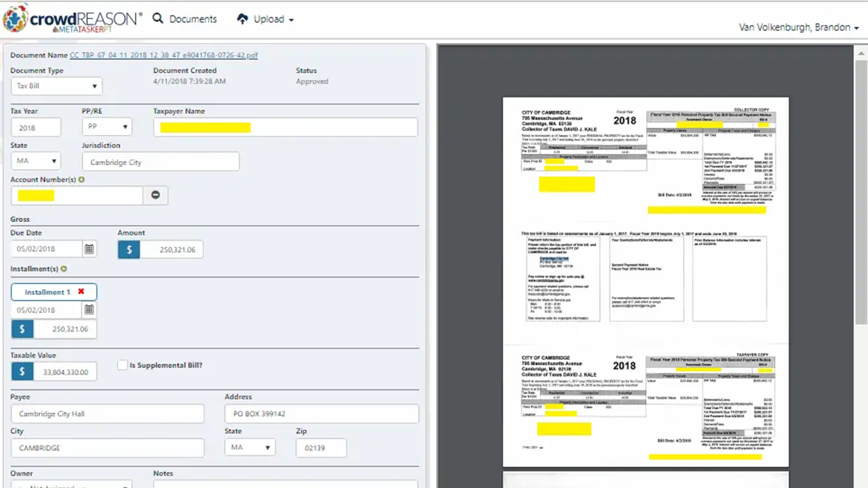Add account number with green plus icon
The width and height of the screenshot is (868, 488).
click(x=81, y=179)
